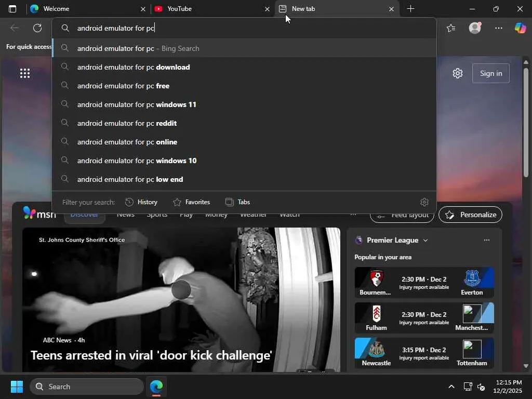Open page settings gear near Sign in
This screenshot has width=532, height=399.
(x=458, y=73)
